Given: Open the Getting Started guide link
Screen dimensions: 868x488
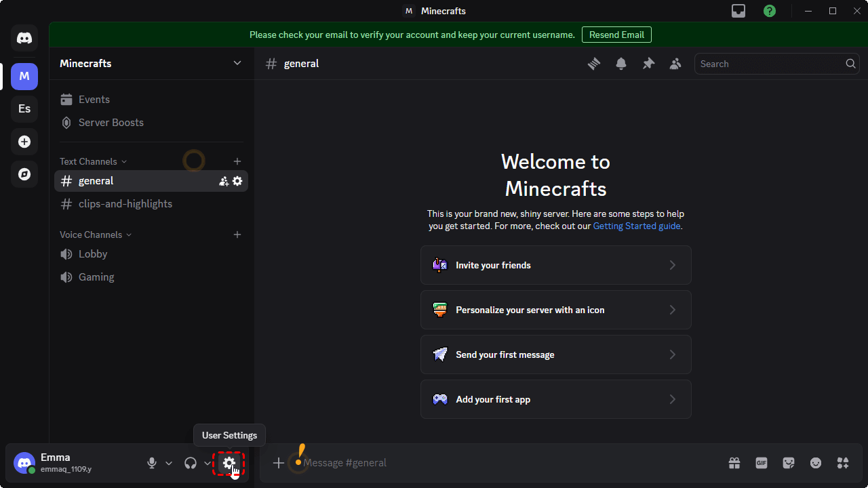Looking at the screenshot, I should coord(636,226).
